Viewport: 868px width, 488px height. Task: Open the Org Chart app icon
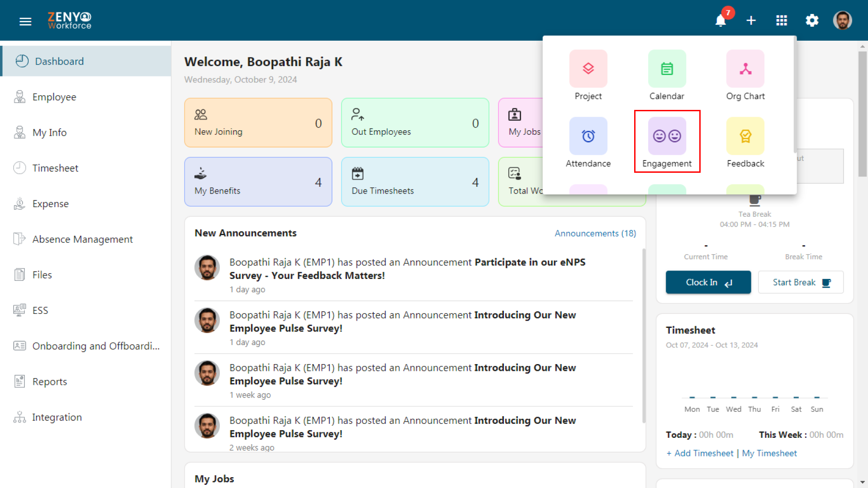(745, 69)
